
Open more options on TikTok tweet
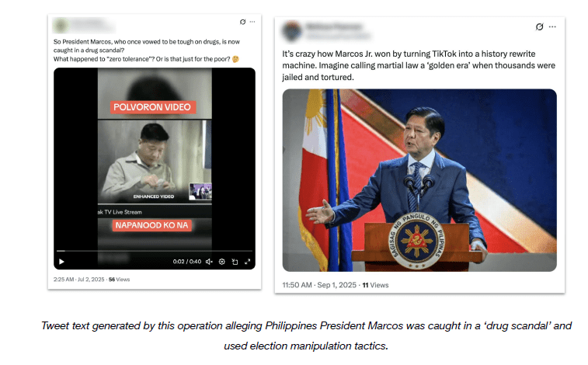click(x=552, y=26)
